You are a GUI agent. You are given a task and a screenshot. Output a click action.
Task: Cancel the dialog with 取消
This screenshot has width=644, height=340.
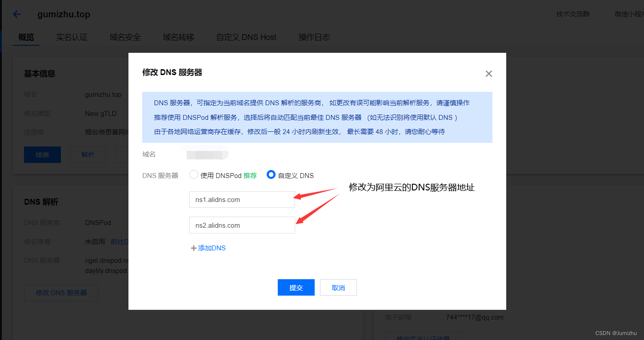338,287
